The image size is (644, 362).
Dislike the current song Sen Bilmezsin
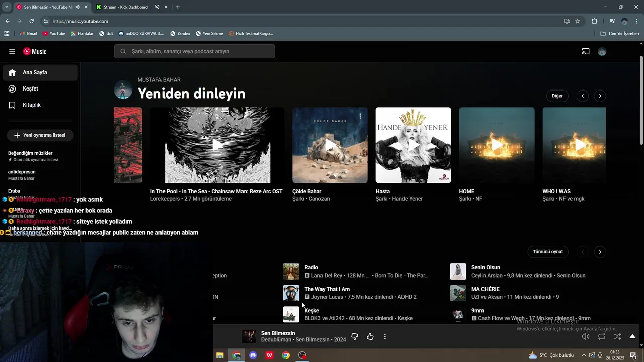354,336
